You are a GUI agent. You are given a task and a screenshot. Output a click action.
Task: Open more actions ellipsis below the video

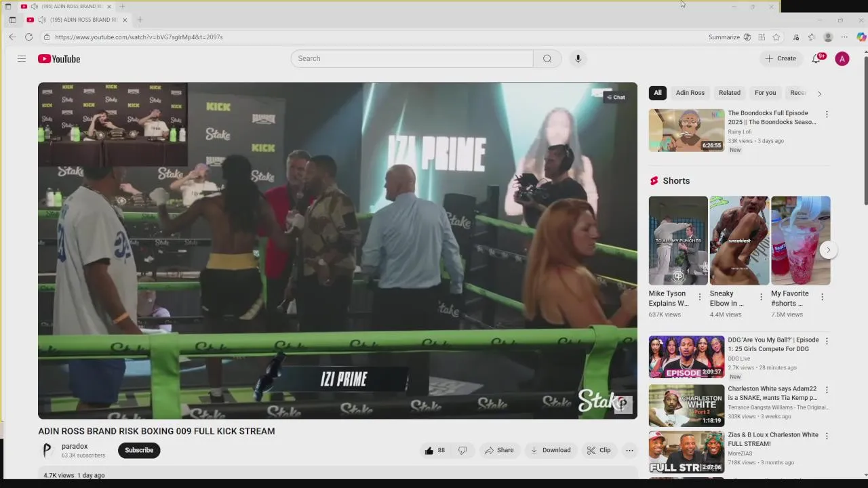[x=629, y=450]
